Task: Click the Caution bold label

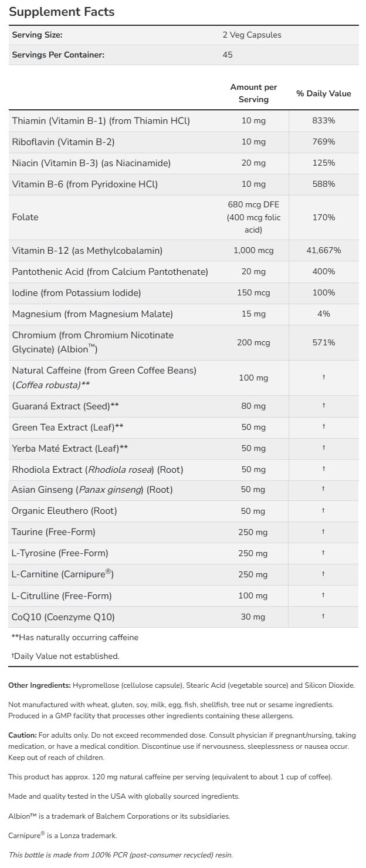Action: tap(22, 735)
